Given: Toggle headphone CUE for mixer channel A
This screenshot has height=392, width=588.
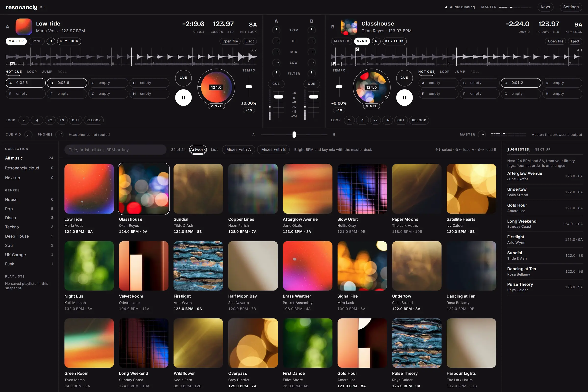Looking at the screenshot, I should coord(276,84).
